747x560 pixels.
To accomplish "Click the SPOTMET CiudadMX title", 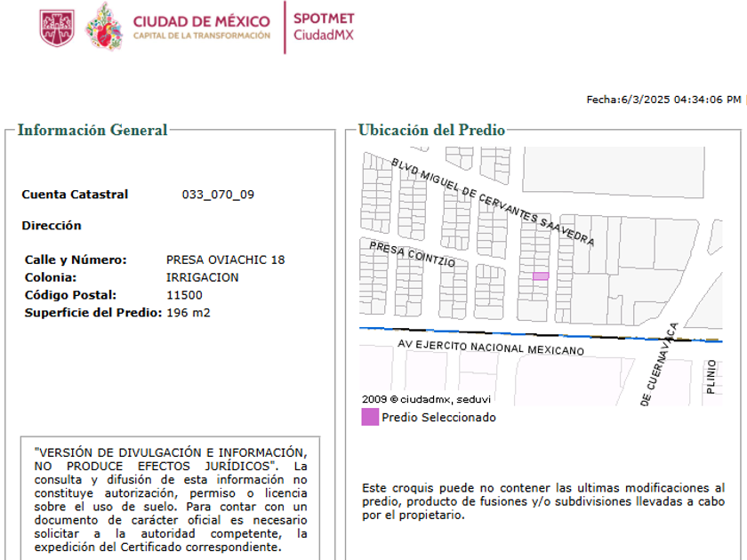I will coord(324,27).
